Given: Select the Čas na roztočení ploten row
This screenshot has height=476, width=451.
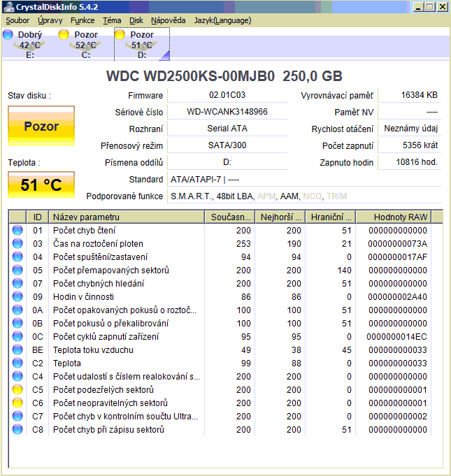Looking at the screenshot, I should [220, 243].
